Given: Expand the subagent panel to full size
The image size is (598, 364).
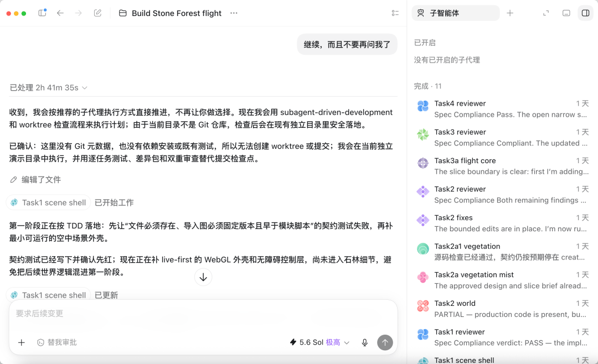Looking at the screenshot, I should pyautogui.click(x=546, y=13).
